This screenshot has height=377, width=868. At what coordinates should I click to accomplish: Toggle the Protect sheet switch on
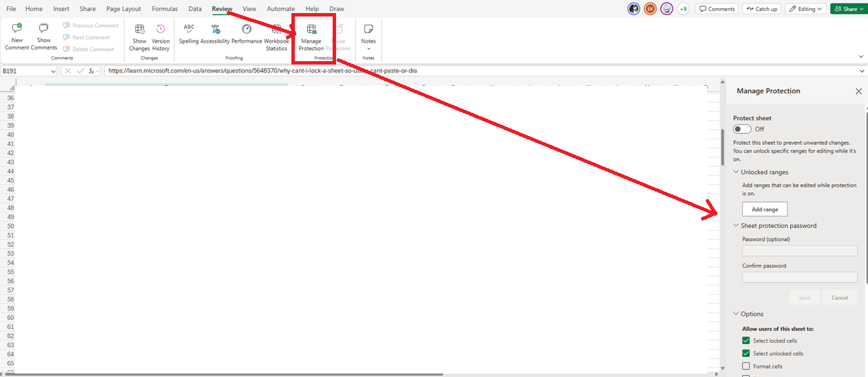(742, 129)
